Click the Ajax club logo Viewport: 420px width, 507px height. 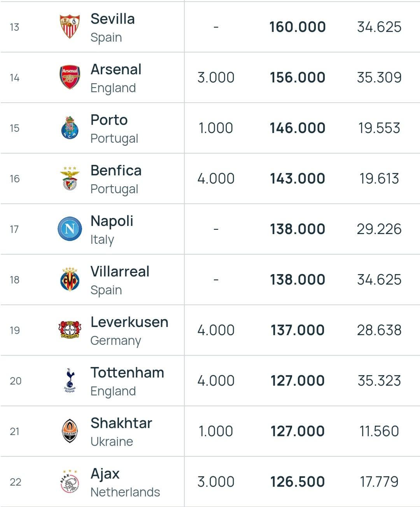coord(70,482)
